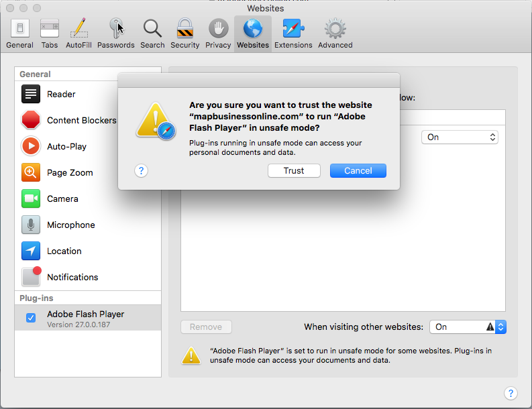Viewport: 532px width, 409px height.
Task: Select Auto-Play in the sidebar
Action: click(x=87, y=146)
